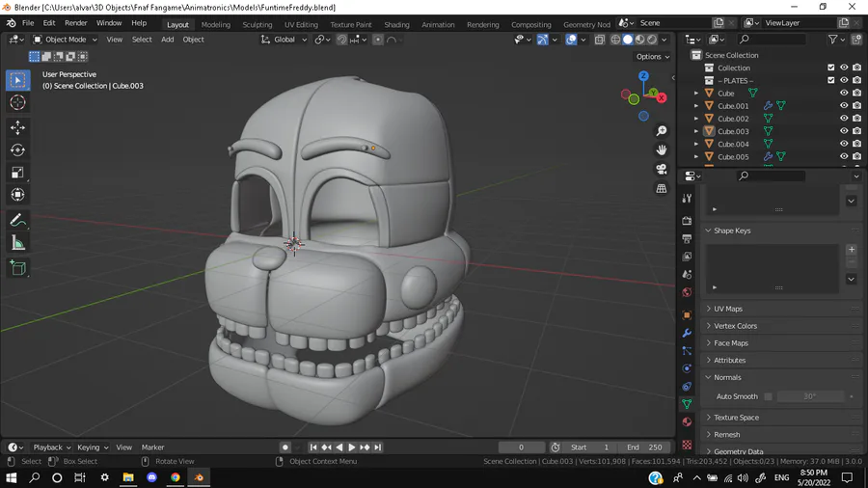The width and height of the screenshot is (868, 488).
Task: Choose the Measure tool
Action: point(17,243)
